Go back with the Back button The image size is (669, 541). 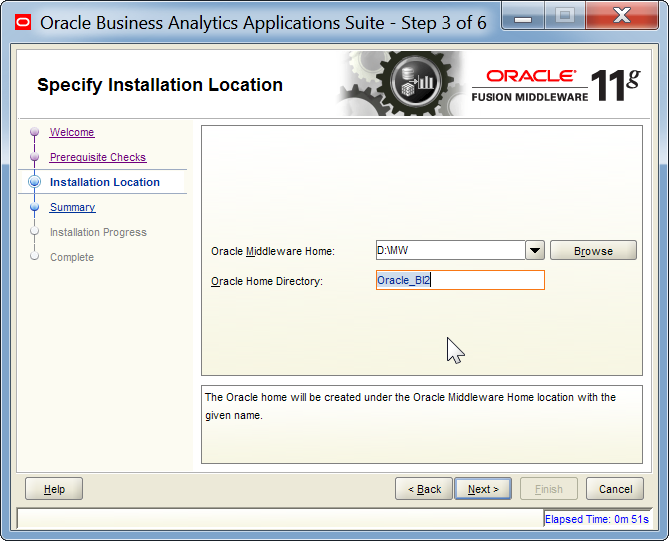424,489
